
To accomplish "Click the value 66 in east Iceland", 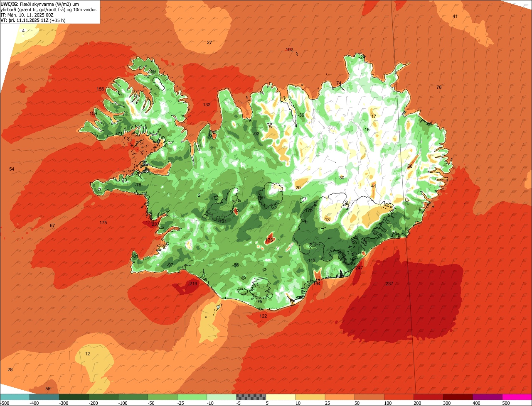I will coord(410,166).
